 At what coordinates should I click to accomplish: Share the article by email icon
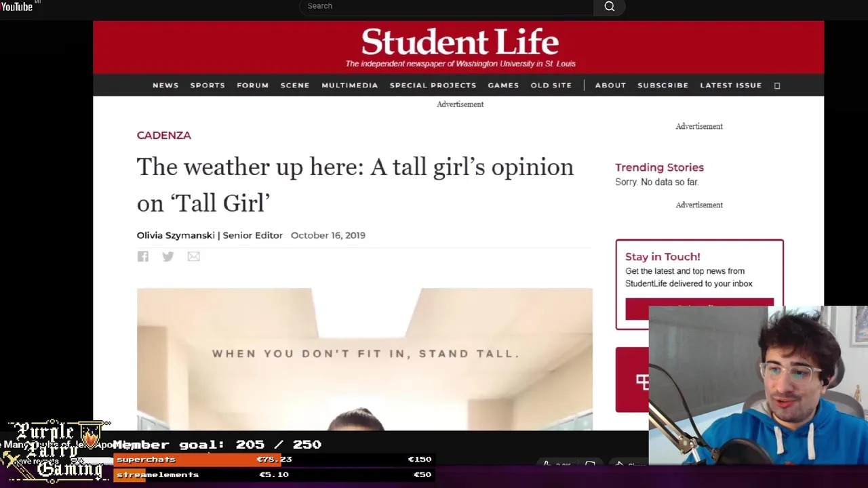pos(194,256)
